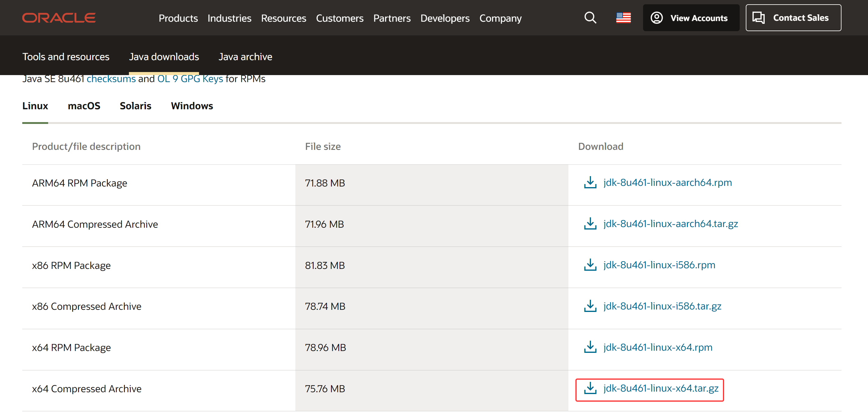Viewport: 868px width, 420px height.
Task: Click download icon for aarch64 tar.gz
Action: coord(590,224)
